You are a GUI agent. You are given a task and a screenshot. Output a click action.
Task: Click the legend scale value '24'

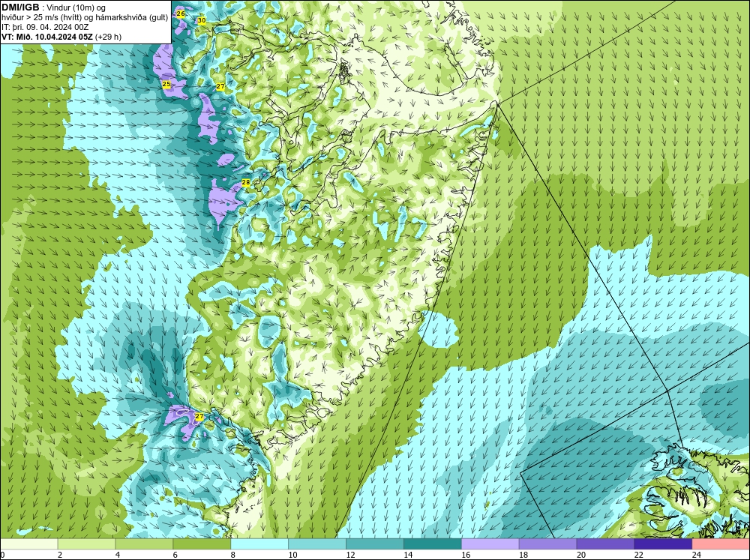point(697,555)
